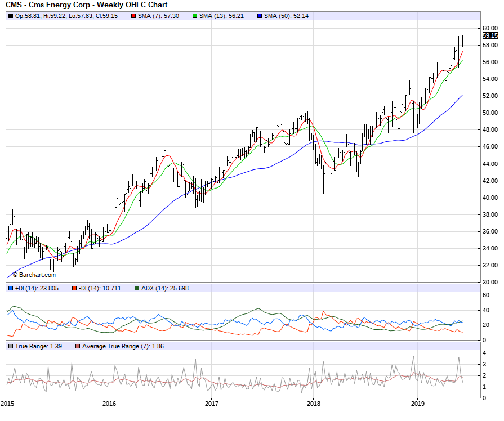Image resolution: width=504 pixels, height=421 pixels.
Task: Click the 2015 year label on the time axis
Action: click(x=7, y=404)
